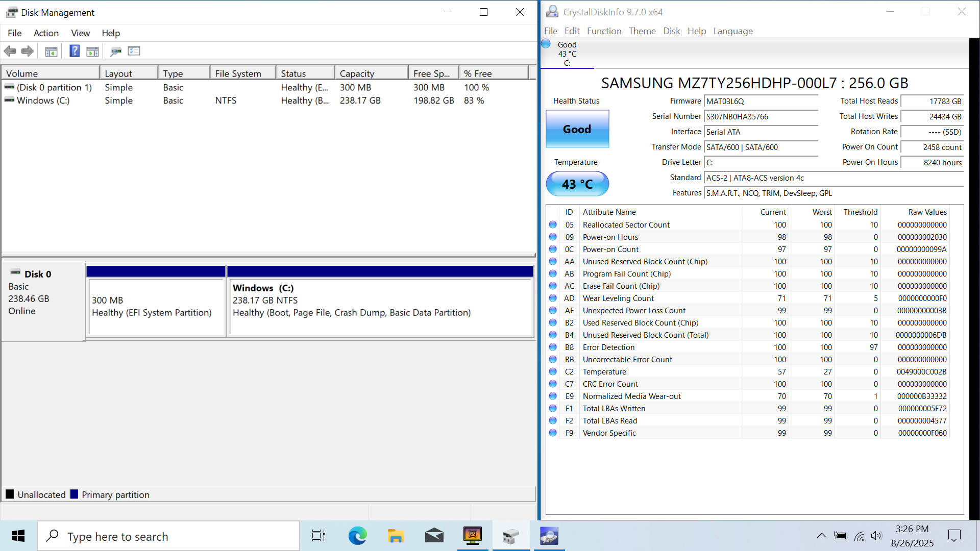The height and width of the screenshot is (551, 980).
Task: Open the Function menu in CrystalDiskInfo
Action: [x=604, y=31]
